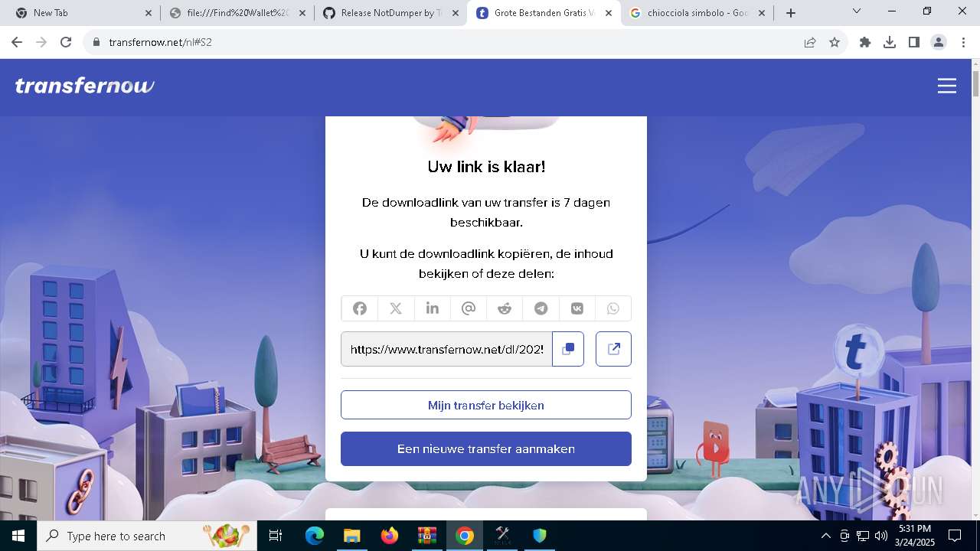Open a new browser tab
Viewport: 980px width, 551px height.
click(791, 13)
